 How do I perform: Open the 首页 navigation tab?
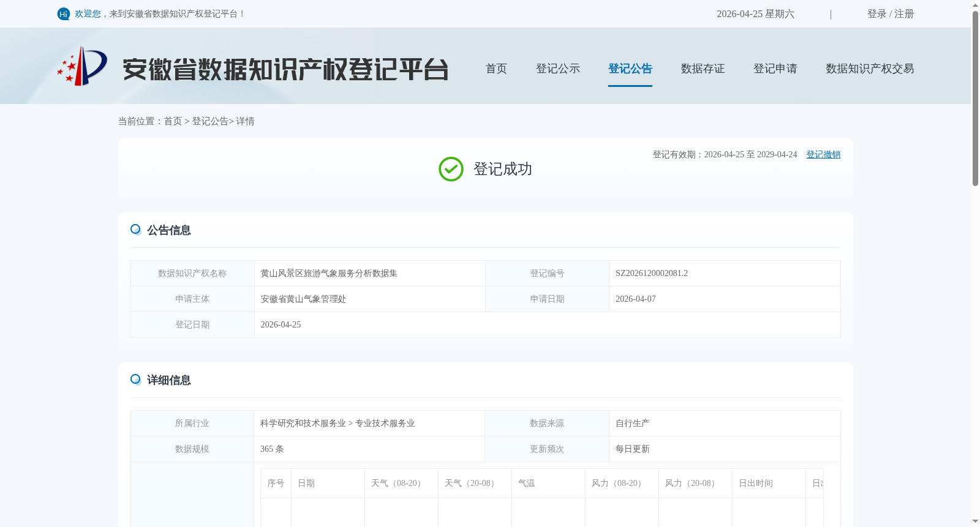(x=496, y=69)
